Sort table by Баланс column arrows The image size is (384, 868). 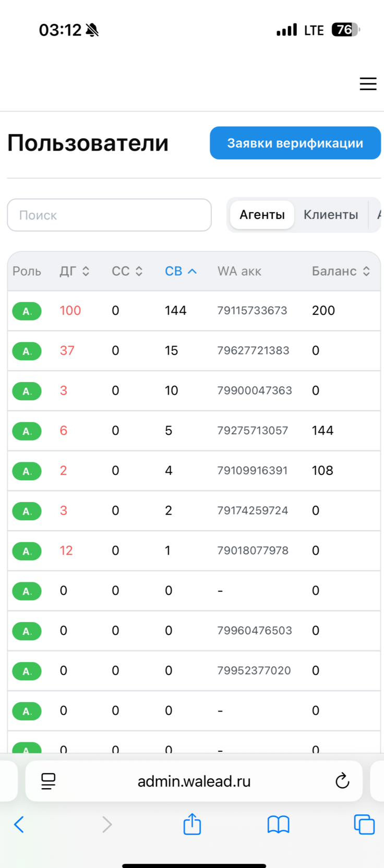click(x=366, y=271)
